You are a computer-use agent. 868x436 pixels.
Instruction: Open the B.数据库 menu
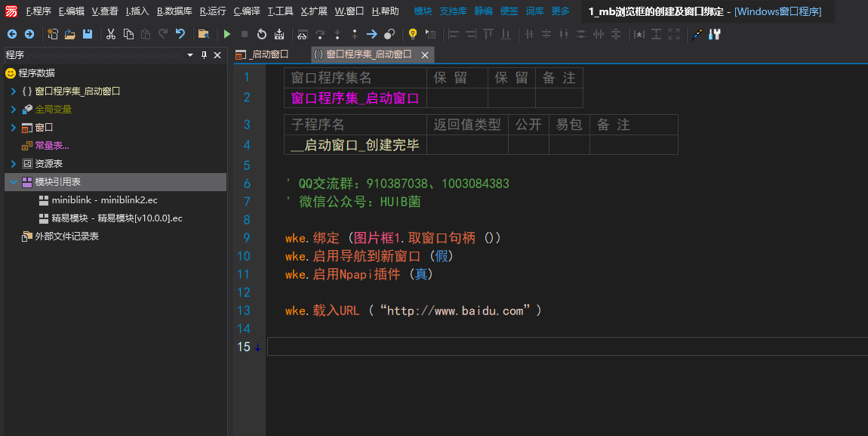click(x=175, y=11)
